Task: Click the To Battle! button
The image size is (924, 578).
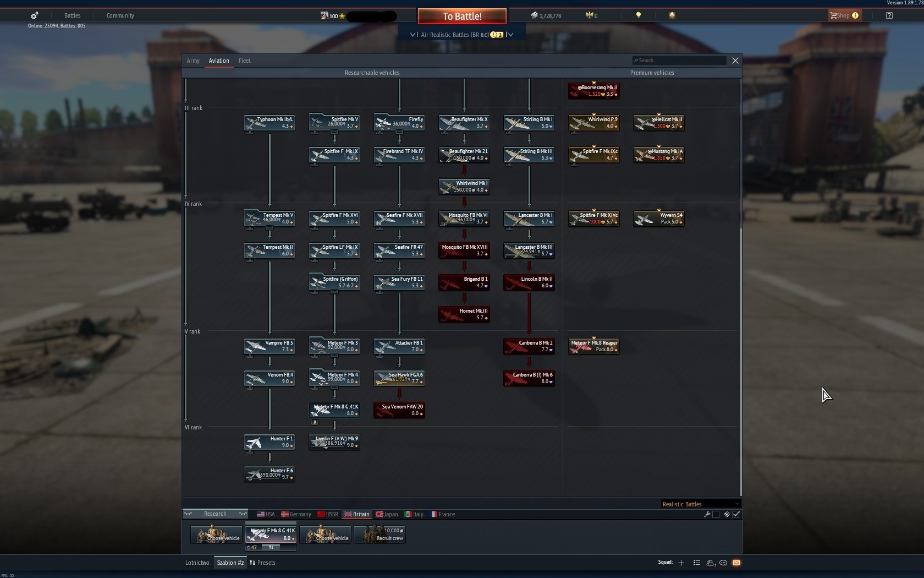Action: (462, 16)
